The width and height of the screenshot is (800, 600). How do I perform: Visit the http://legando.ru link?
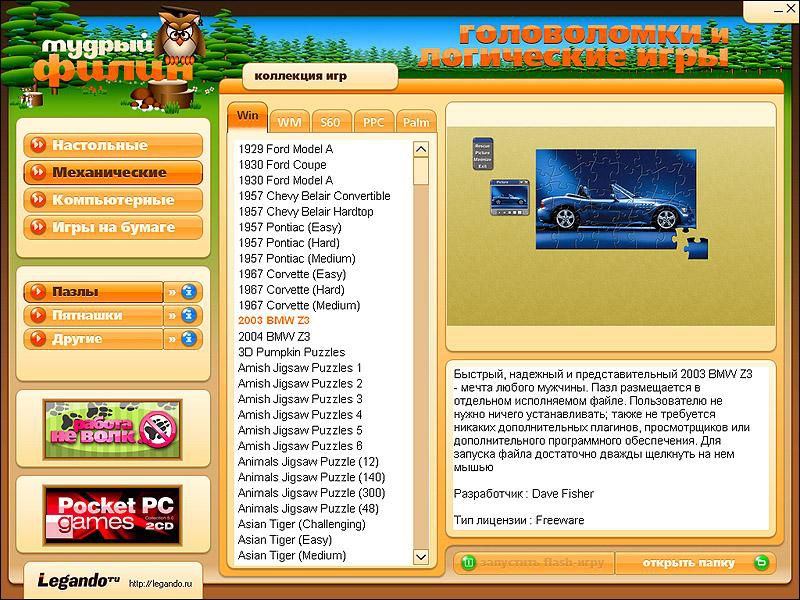point(160,582)
